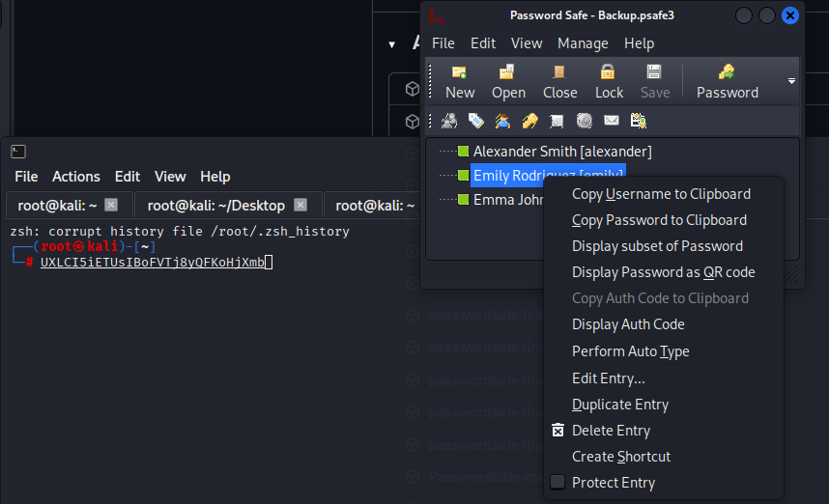Open the terminal Edit menu

click(128, 177)
